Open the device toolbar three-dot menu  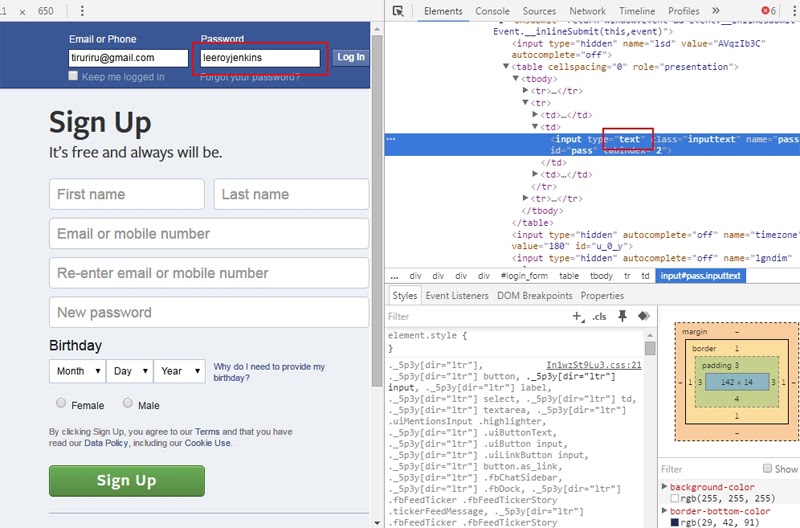point(82,11)
